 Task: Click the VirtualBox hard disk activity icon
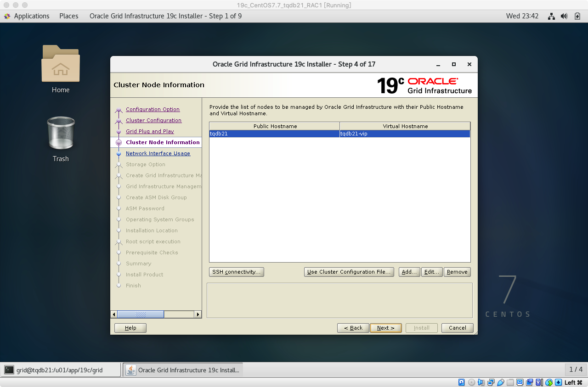click(462, 382)
